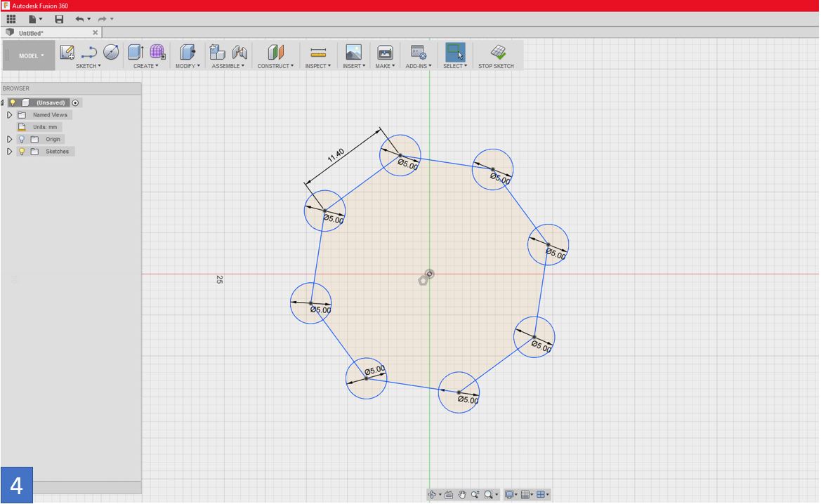Open the undo history dropdown arrow
Viewport: 821px width, 504px height.
pyautogui.click(x=89, y=19)
